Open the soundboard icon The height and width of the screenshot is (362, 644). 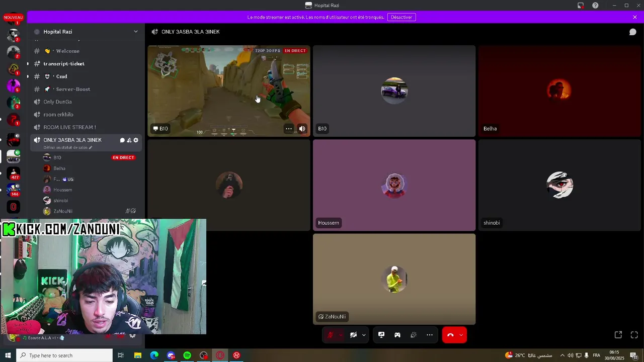tap(414, 335)
